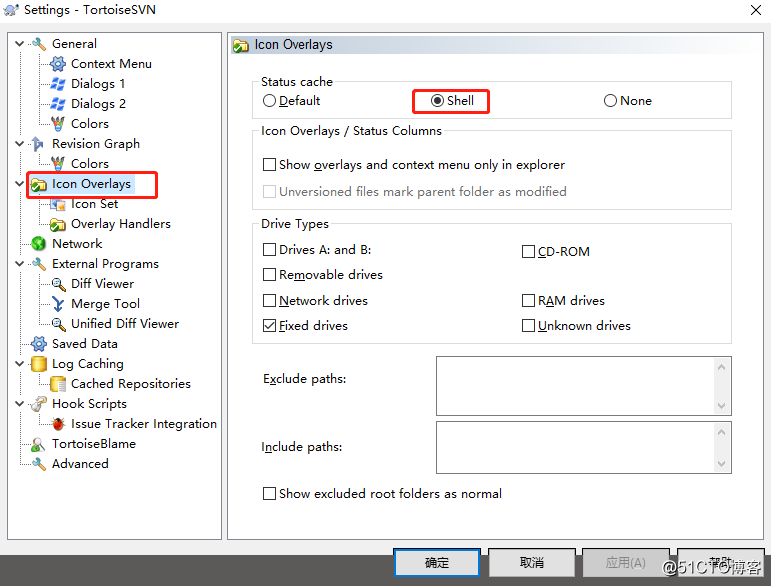Click the Revision Graph icon
The height and width of the screenshot is (586, 771).
(38, 144)
